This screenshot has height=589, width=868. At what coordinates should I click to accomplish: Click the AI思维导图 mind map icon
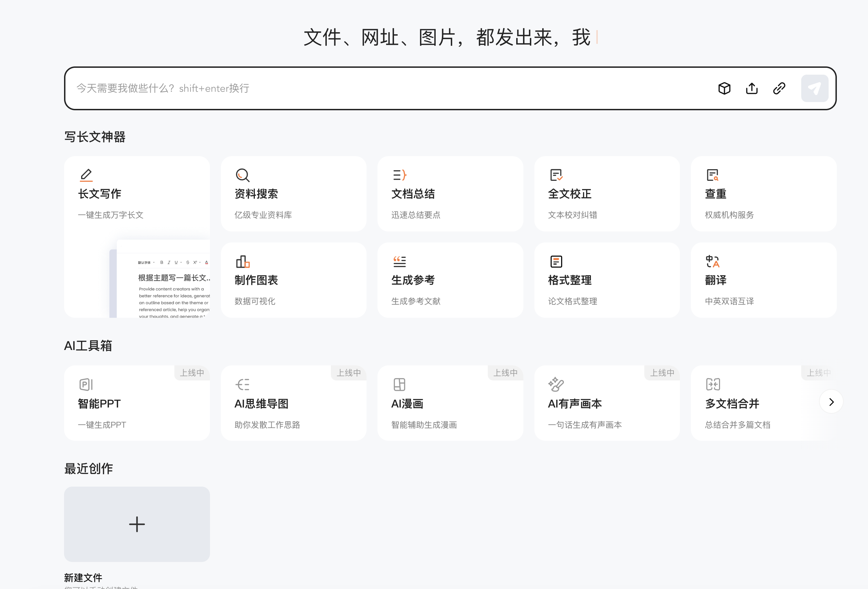(x=243, y=384)
